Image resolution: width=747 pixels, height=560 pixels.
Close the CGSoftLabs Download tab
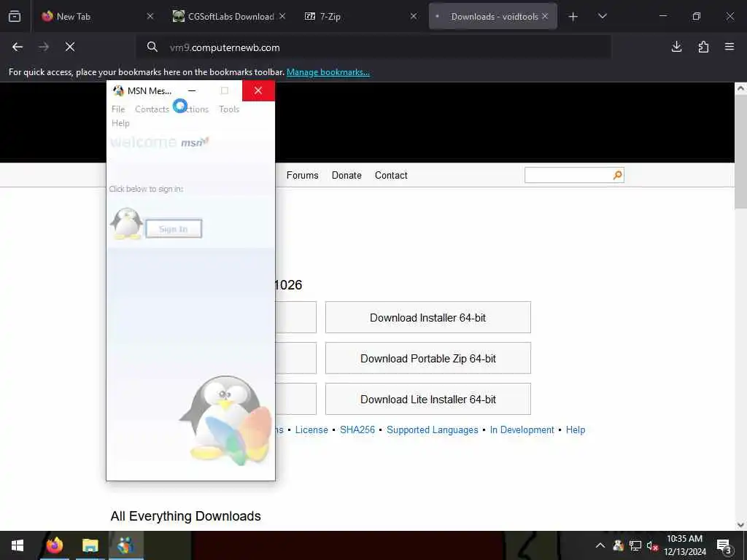tap(282, 16)
